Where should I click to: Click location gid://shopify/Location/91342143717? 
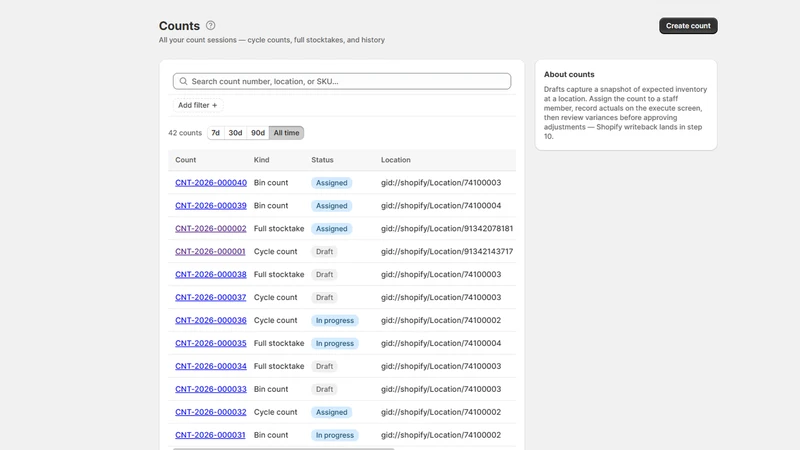pyautogui.click(x=447, y=252)
